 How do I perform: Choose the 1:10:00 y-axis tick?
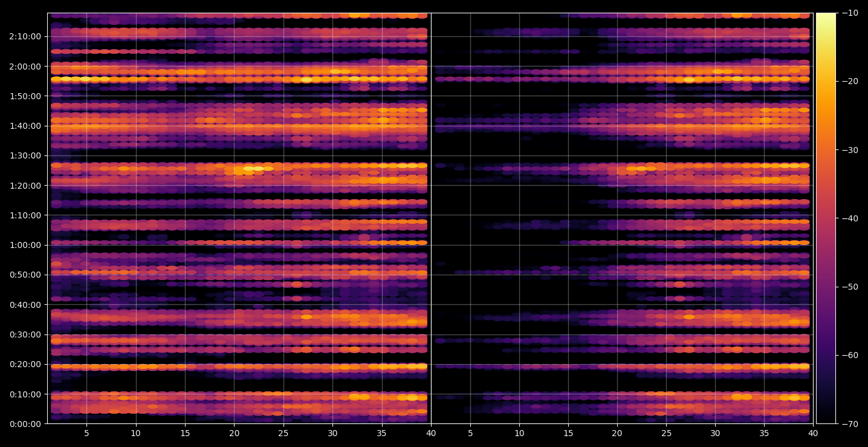tap(25, 215)
